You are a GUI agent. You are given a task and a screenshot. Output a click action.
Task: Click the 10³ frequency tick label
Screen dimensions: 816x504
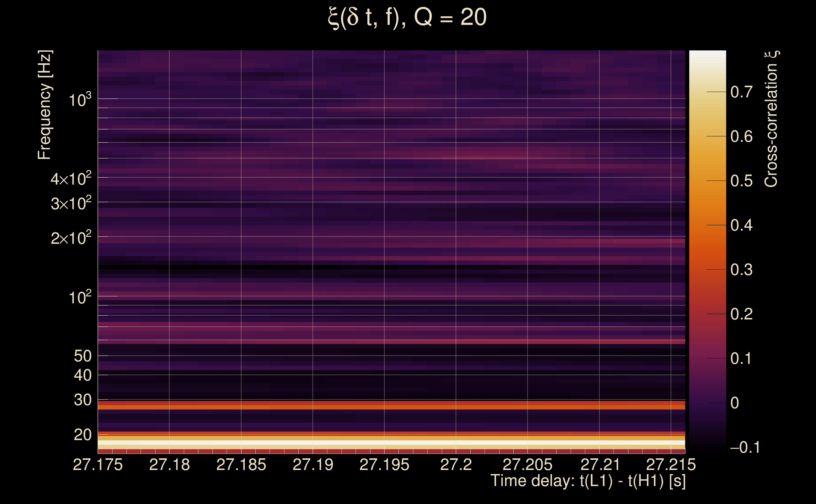[80, 100]
